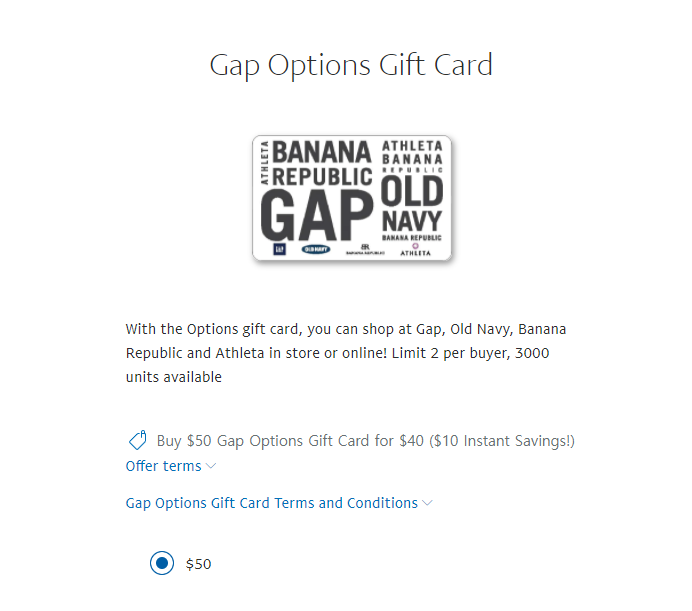Viewport: 692px width, 611px height.
Task: Click the small blue Gap logo on card
Action: pos(279,249)
